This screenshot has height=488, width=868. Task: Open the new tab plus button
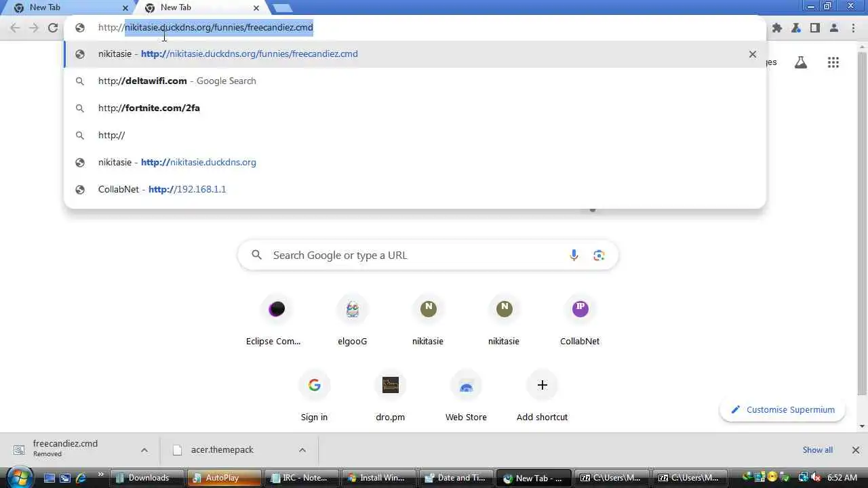pyautogui.click(x=282, y=8)
